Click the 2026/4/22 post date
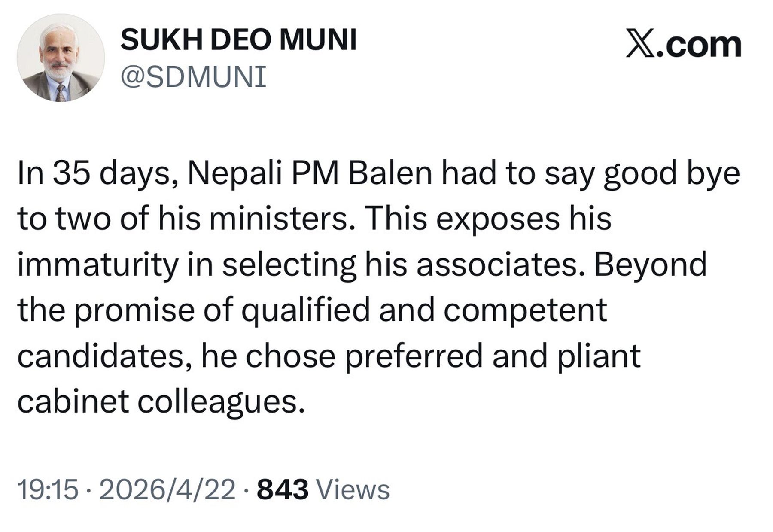This screenshot has height=532, width=773. pyautogui.click(x=167, y=489)
